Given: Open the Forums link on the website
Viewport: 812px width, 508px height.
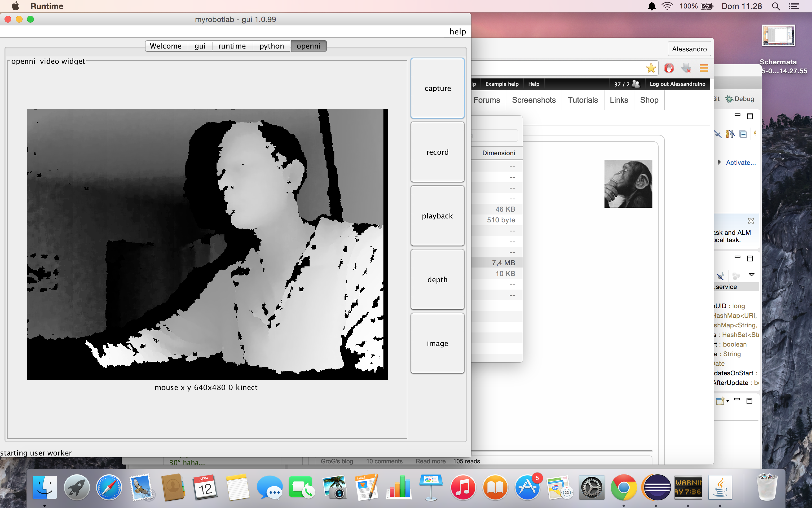Looking at the screenshot, I should pos(487,100).
